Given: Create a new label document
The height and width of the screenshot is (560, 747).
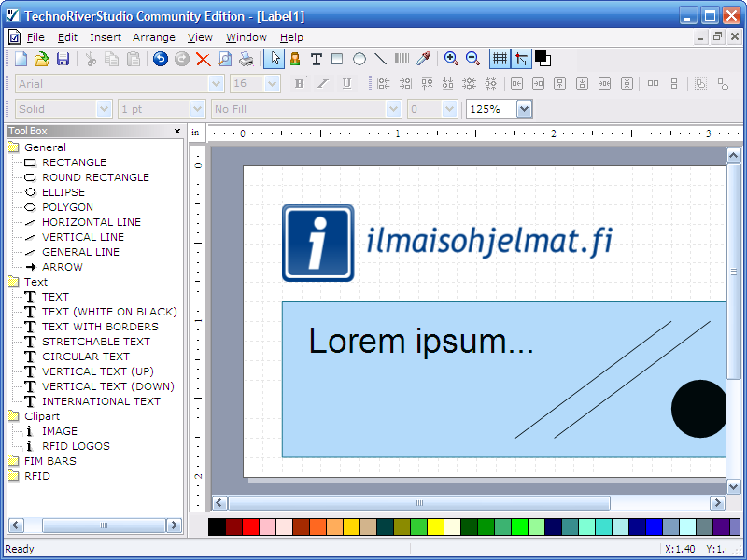Looking at the screenshot, I should pyautogui.click(x=21, y=59).
